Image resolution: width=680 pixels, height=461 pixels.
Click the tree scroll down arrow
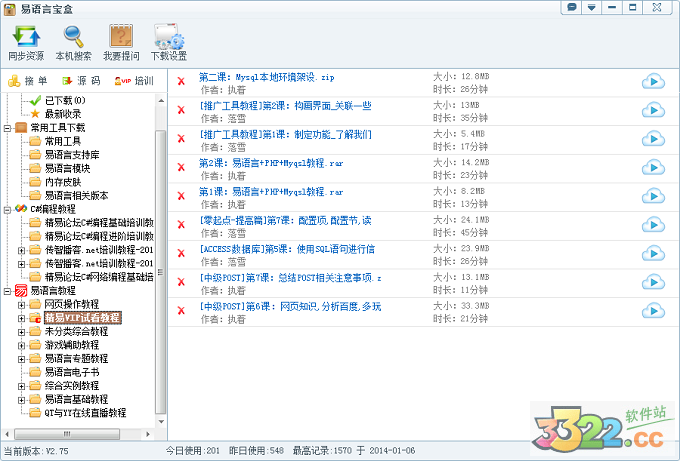click(x=161, y=422)
